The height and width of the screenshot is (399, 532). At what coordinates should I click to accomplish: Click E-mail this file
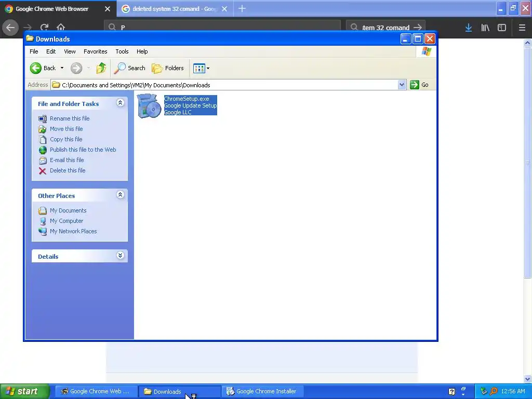click(67, 160)
